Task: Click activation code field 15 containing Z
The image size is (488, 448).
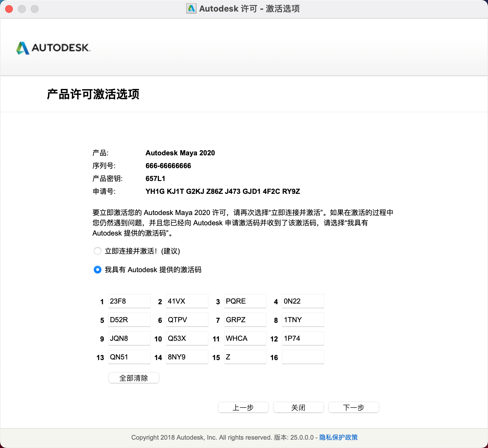Action: tap(245, 357)
